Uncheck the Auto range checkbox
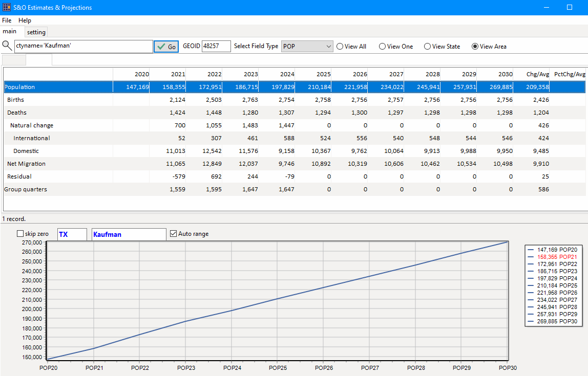This screenshot has height=376, width=588. (174, 234)
